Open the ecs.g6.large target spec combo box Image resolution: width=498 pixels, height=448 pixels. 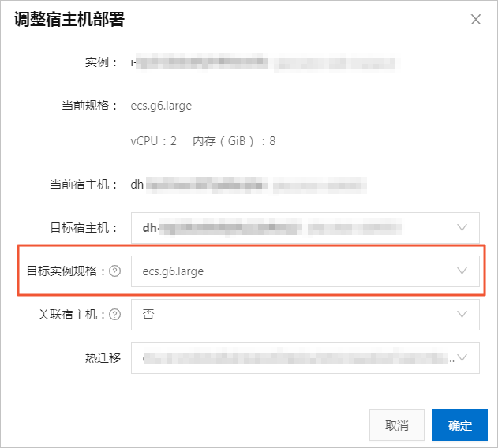tap(305, 271)
